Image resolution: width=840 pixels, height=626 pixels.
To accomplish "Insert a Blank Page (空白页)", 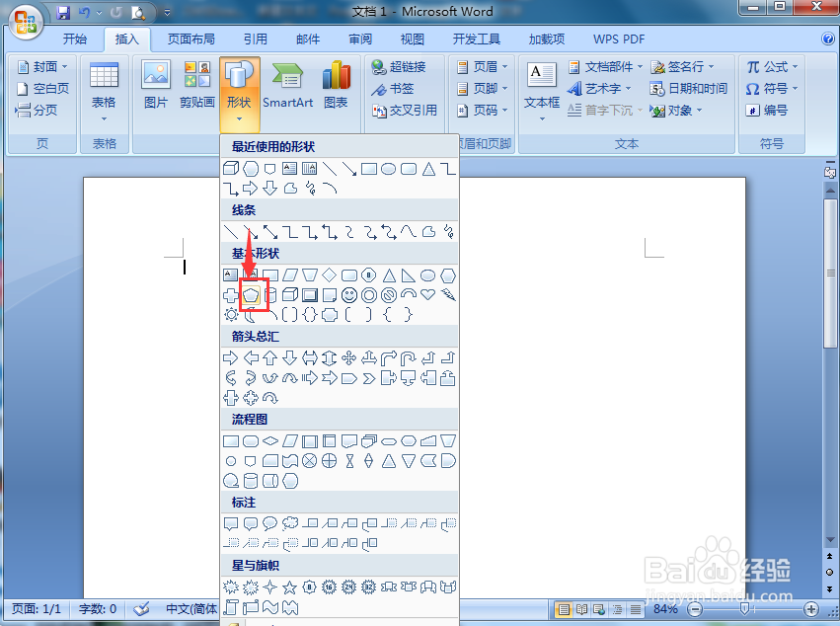I will point(42,88).
